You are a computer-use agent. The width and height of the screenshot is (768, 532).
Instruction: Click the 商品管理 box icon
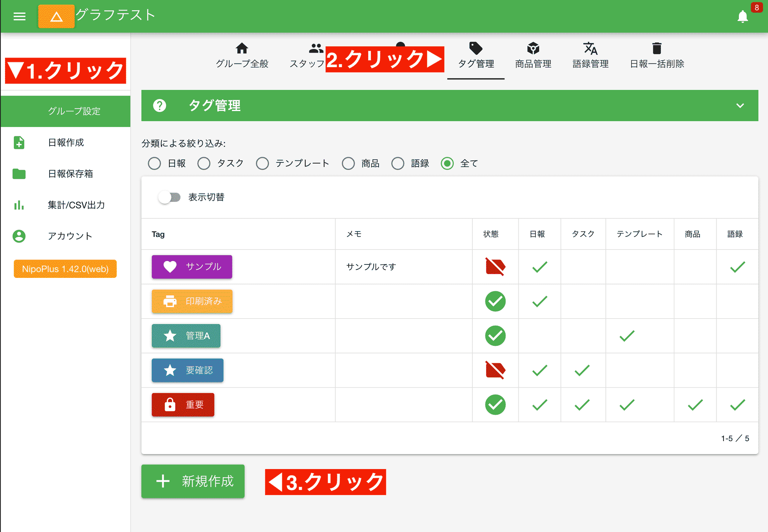[x=533, y=48]
